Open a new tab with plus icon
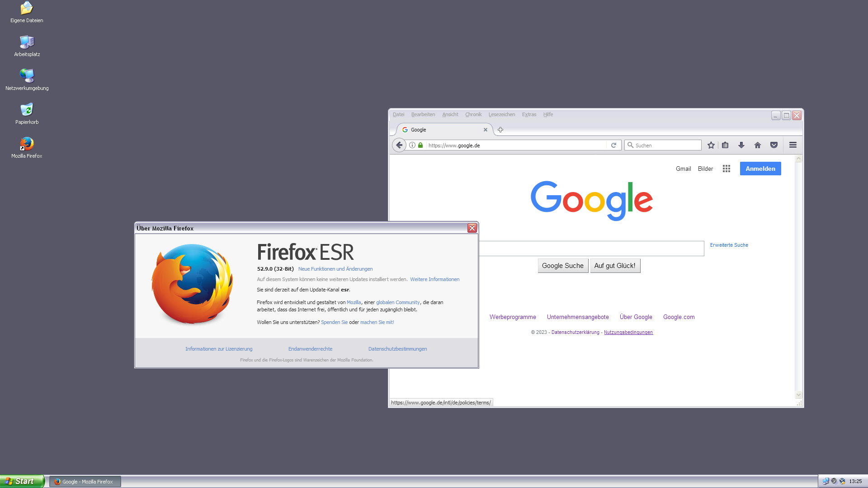The width and height of the screenshot is (868, 488). click(x=500, y=130)
